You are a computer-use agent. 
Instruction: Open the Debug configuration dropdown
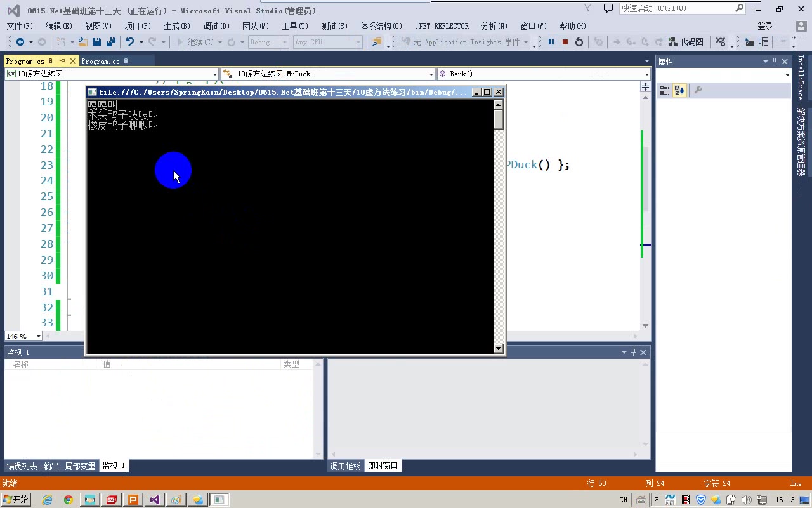tap(268, 42)
